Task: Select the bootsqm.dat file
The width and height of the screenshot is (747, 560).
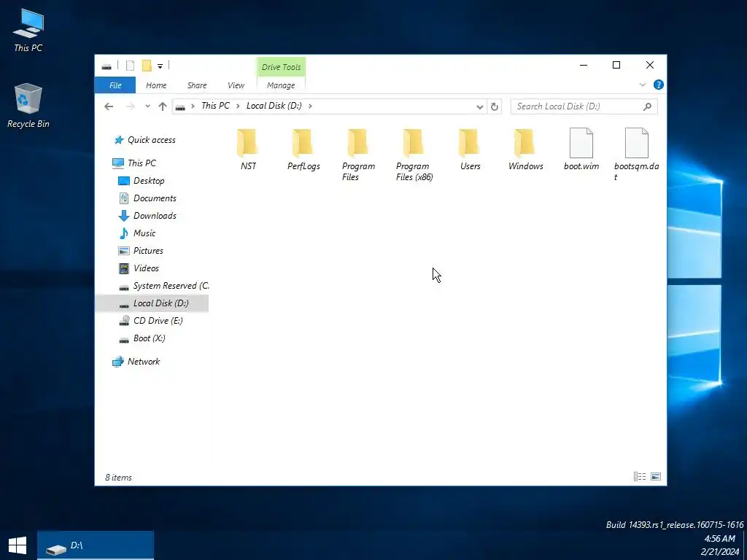Action: coord(636,155)
